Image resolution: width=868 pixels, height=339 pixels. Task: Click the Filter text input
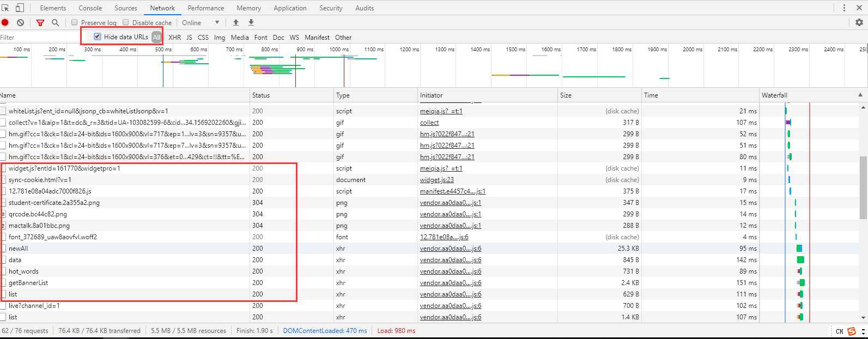[x=39, y=37]
